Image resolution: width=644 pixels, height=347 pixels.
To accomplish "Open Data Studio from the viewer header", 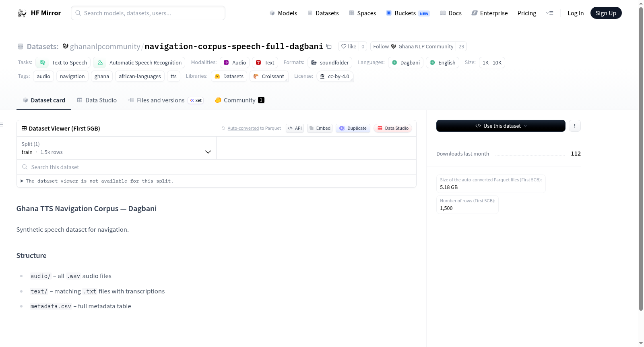I will pyautogui.click(x=393, y=128).
